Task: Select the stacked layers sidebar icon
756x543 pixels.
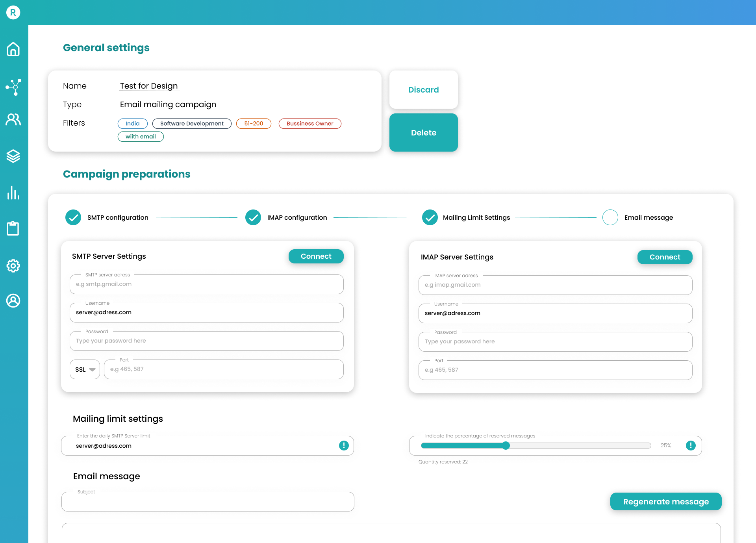Action: [13, 156]
